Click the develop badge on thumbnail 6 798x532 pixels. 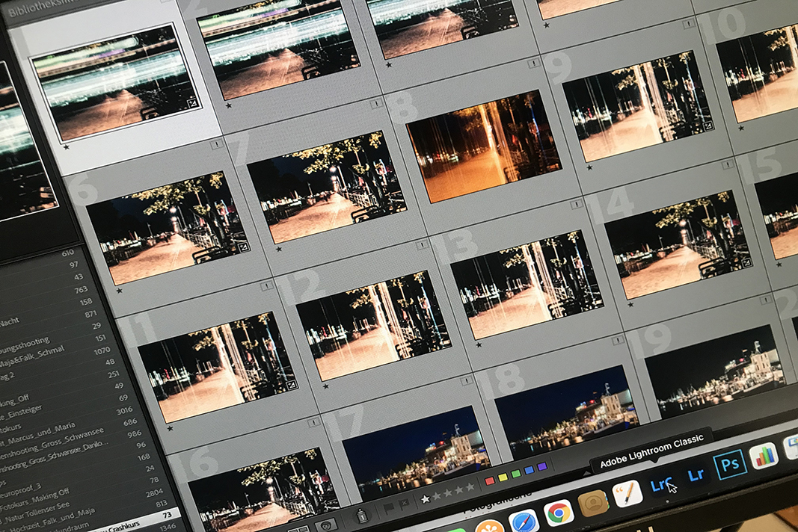pyautogui.click(x=243, y=247)
